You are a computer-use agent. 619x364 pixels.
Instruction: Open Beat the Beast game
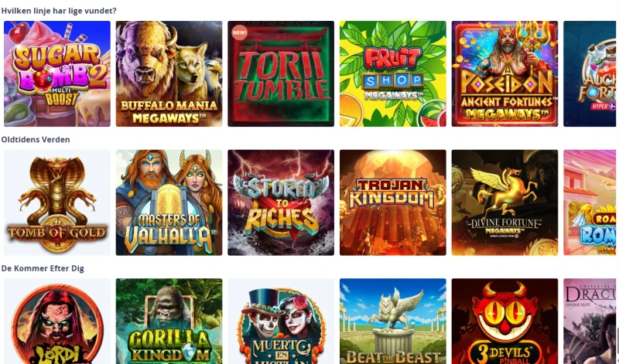click(x=393, y=321)
